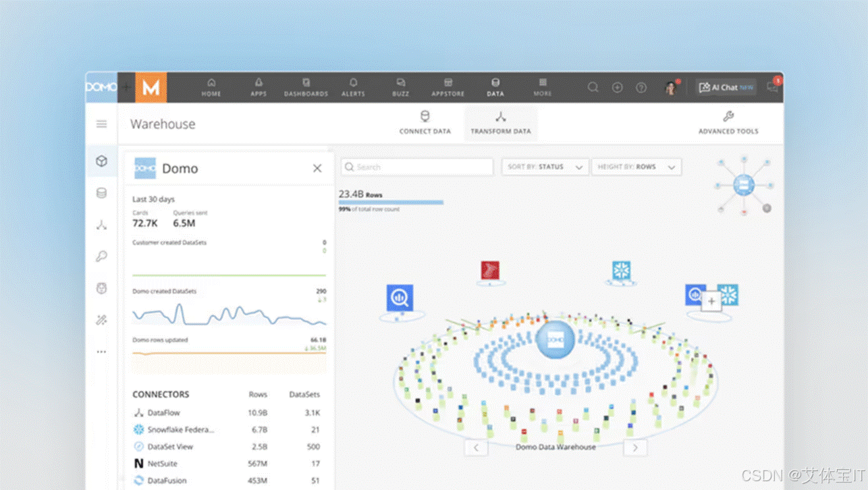Click the Warehouse page title
Viewport: 868px width, 490px height.
pyautogui.click(x=163, y=124)
